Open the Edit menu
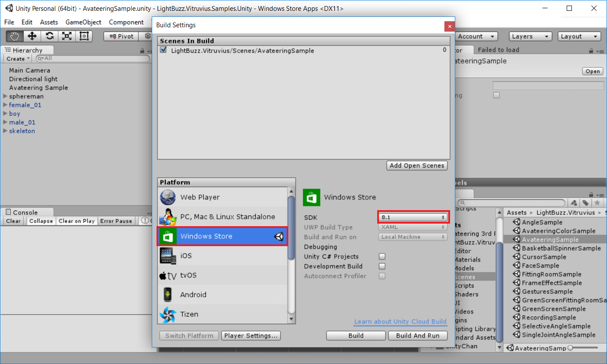This screenshot has height=364, width=607. tap(27, 22)
